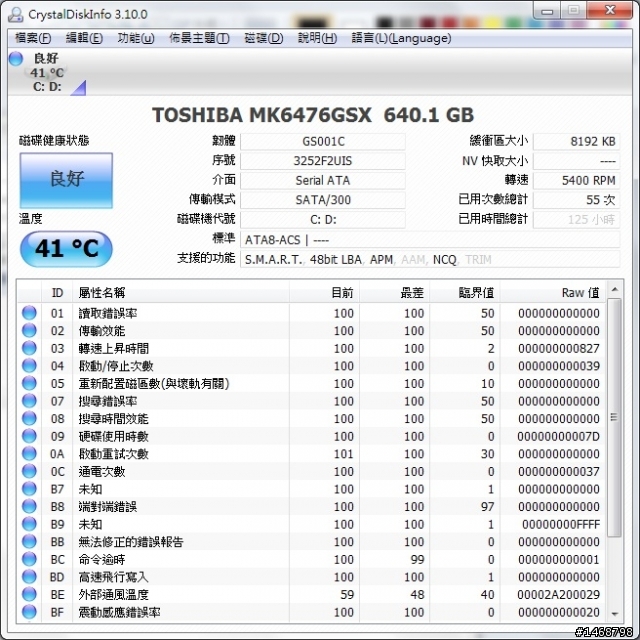Click status orb for 0C 通電次數

pos(29,471)
